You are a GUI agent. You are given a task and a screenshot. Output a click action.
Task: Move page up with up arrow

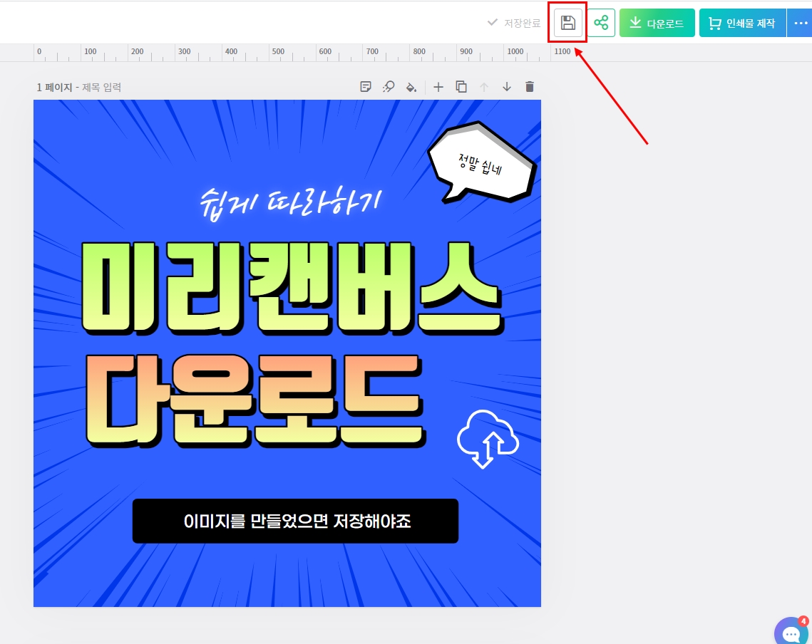[483, 87]
